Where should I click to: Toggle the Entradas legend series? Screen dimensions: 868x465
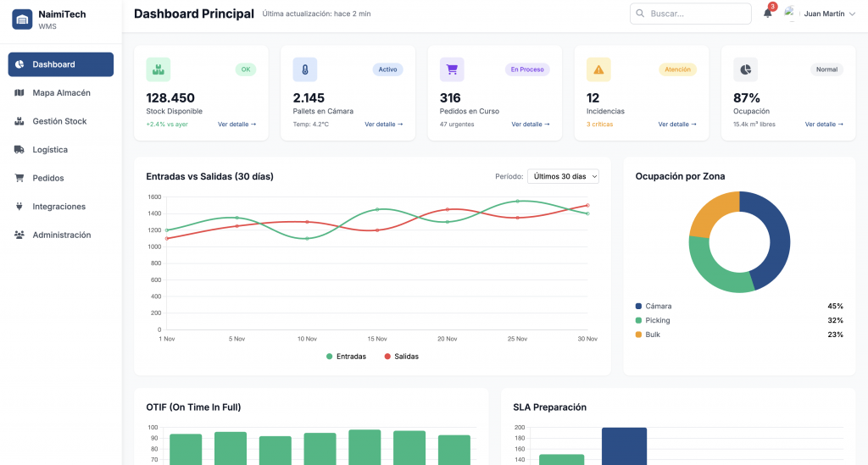pos(347,357)
